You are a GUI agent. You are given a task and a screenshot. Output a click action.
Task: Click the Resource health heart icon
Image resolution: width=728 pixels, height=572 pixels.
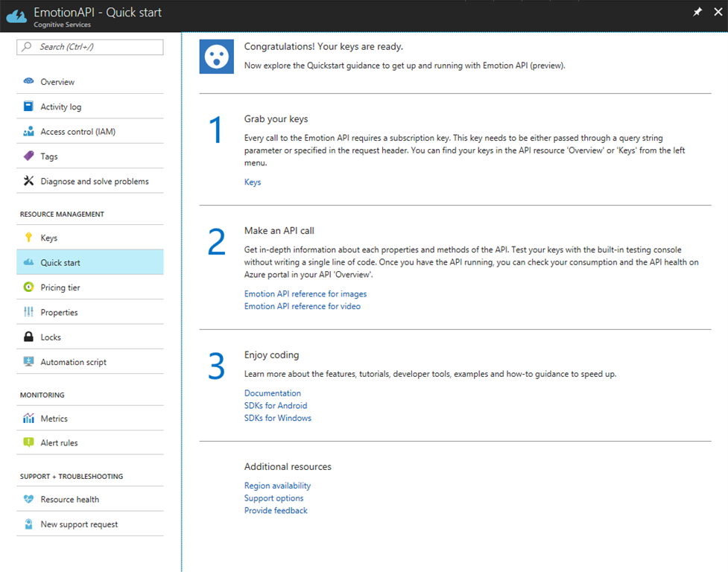coord(28,500)
